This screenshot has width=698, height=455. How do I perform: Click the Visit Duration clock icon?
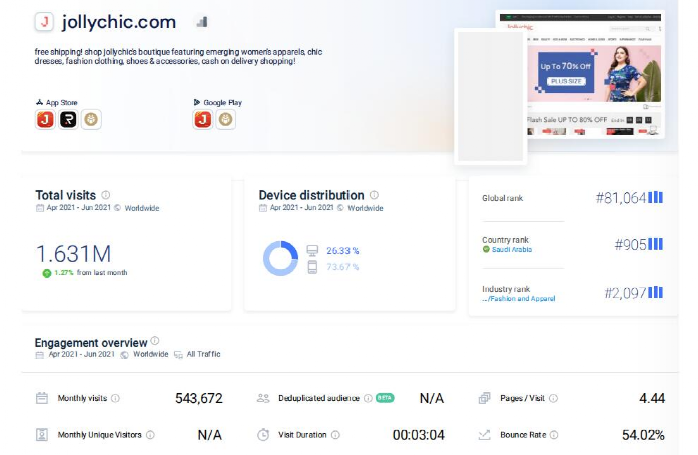click(x=263, y=435)
